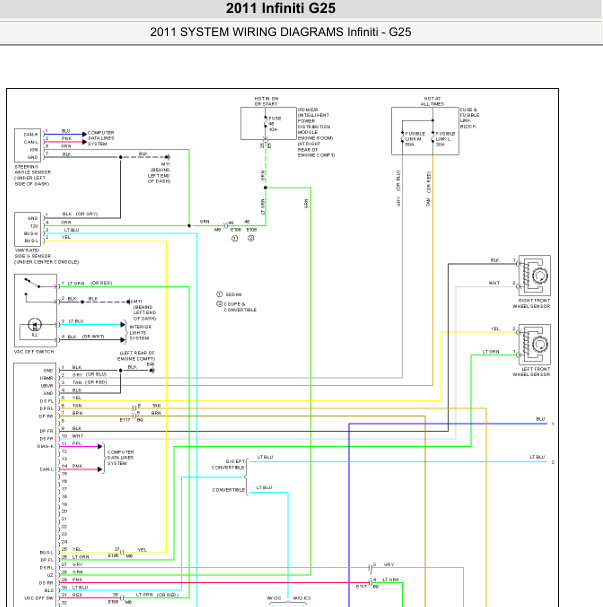
Task: Click the "LT GRN (OR RED)" label at VDC switch pin 1
Action: (x=89, y=283)
